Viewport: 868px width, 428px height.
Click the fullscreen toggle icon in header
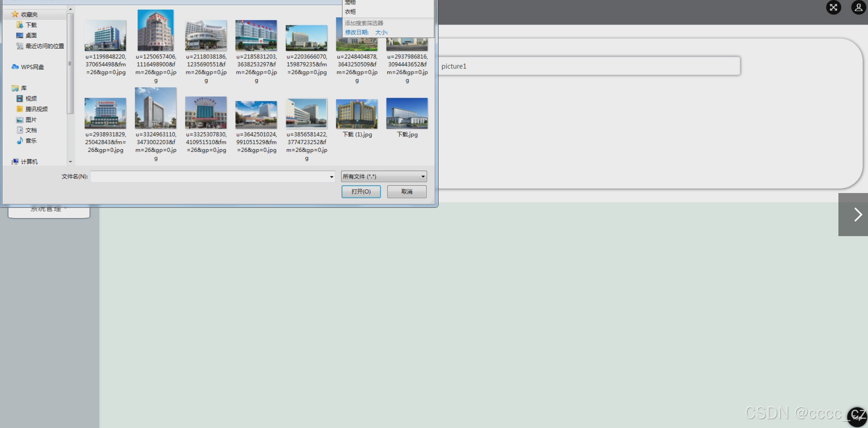coord(833,8)
